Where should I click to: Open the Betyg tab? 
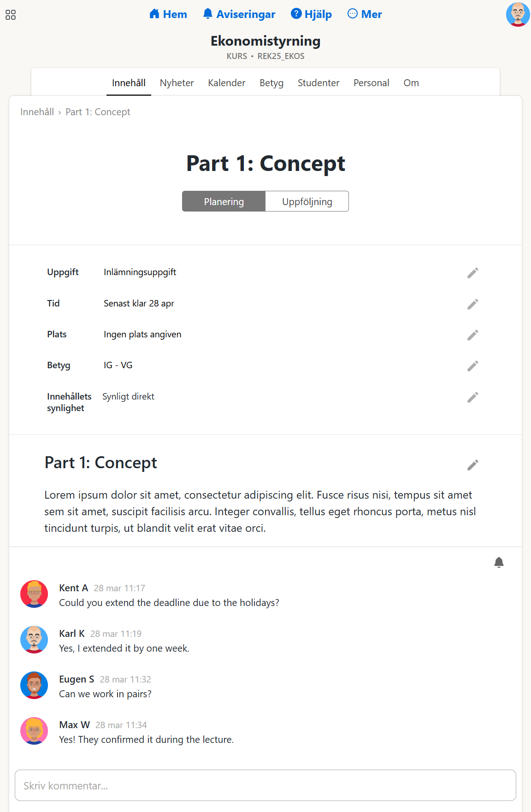point(271,83)
